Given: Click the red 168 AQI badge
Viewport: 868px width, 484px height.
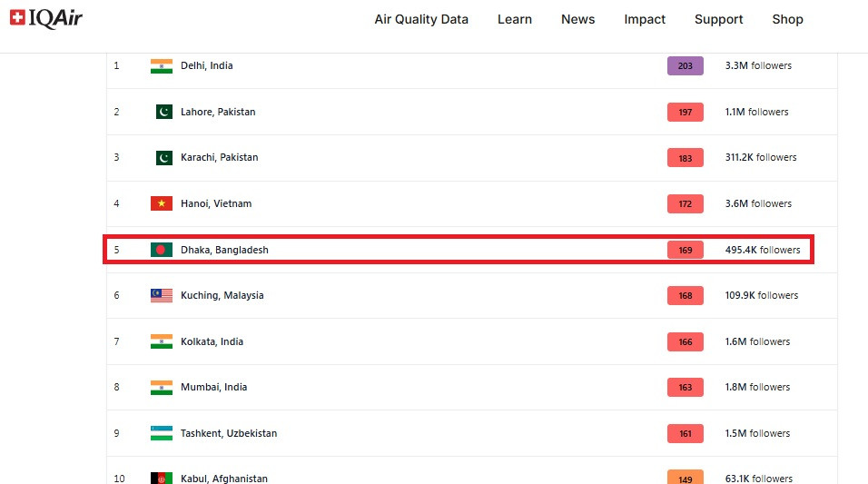Looking at the screenshot, I should coord(686,296).
